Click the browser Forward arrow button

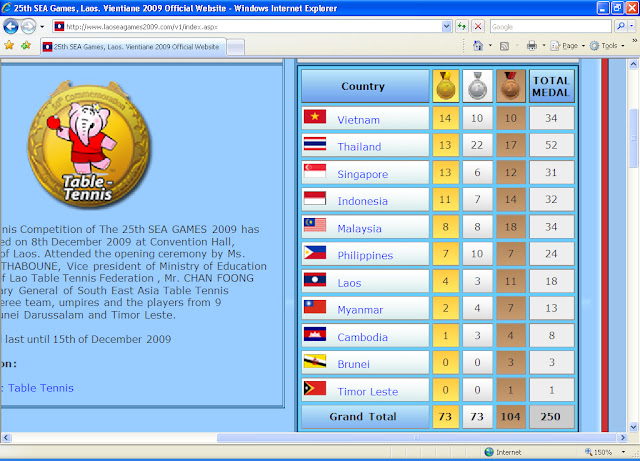pos(28,27)
